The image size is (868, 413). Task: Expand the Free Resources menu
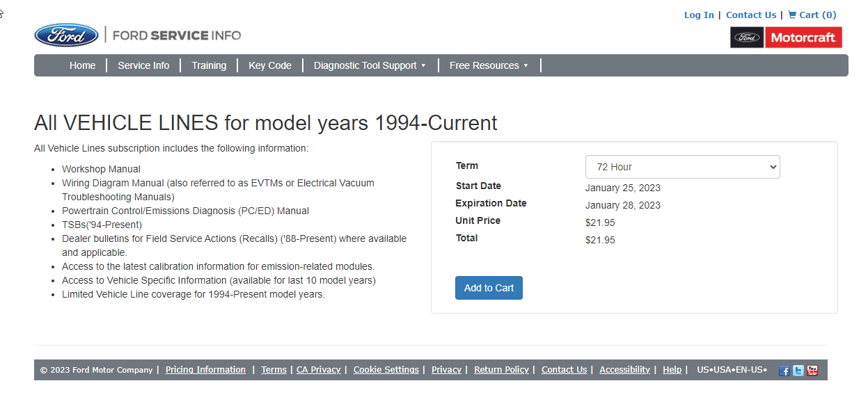(x=489, y=65)
